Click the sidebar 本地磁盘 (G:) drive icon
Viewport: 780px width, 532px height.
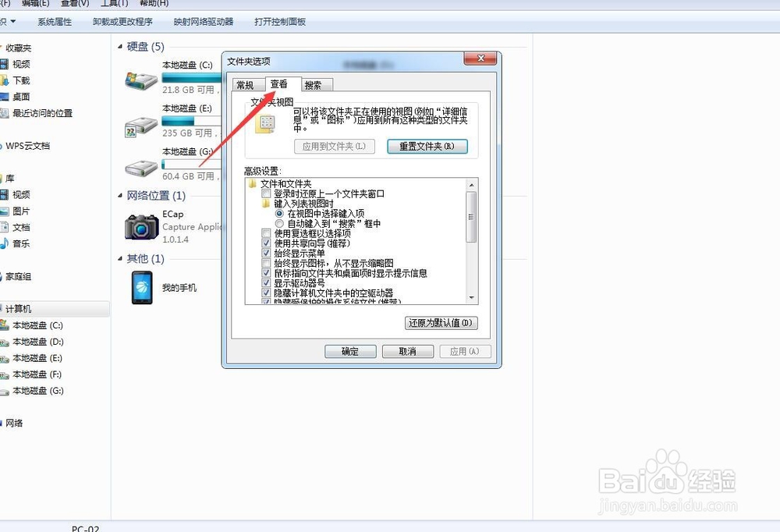tap(4, 391)
